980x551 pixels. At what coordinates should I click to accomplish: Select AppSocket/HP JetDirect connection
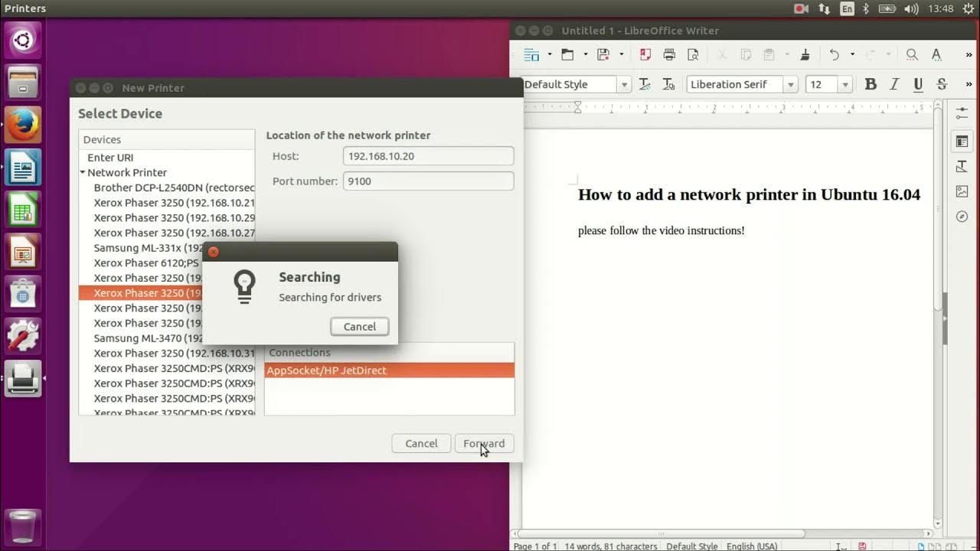[x=390, y=370]
